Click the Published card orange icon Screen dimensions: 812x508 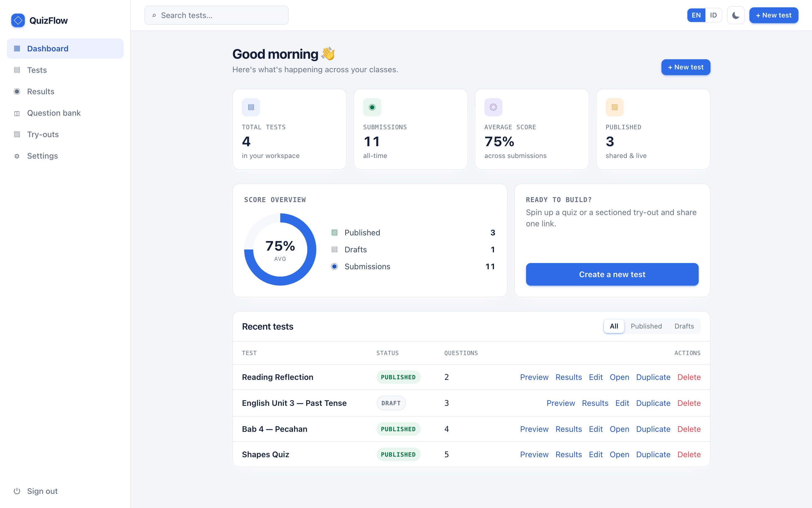(x=615, y=107)
